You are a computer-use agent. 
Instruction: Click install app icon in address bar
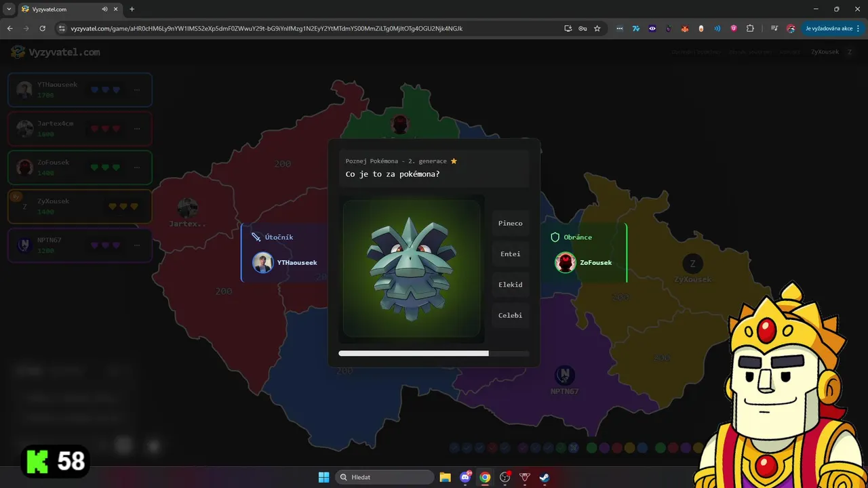pos(568,28)
